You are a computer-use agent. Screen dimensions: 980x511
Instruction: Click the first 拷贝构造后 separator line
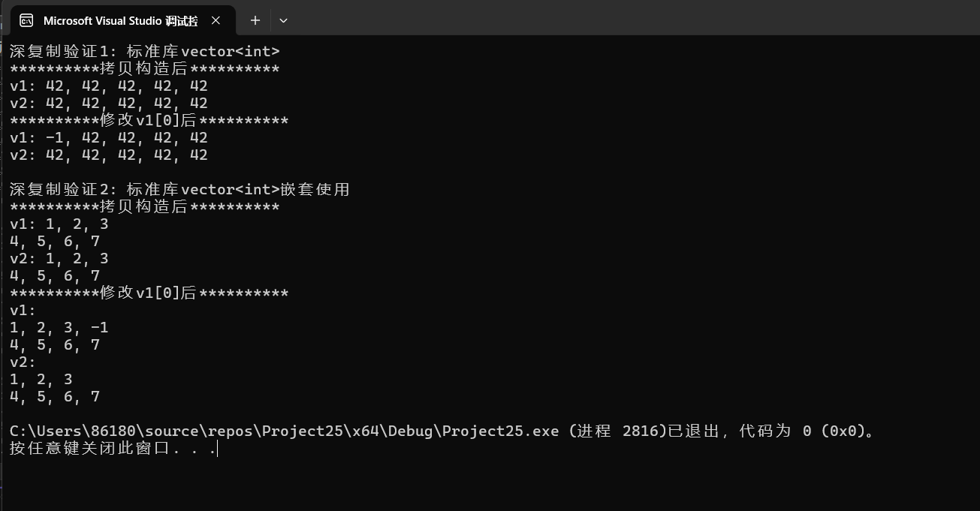[x=144, y=69]
